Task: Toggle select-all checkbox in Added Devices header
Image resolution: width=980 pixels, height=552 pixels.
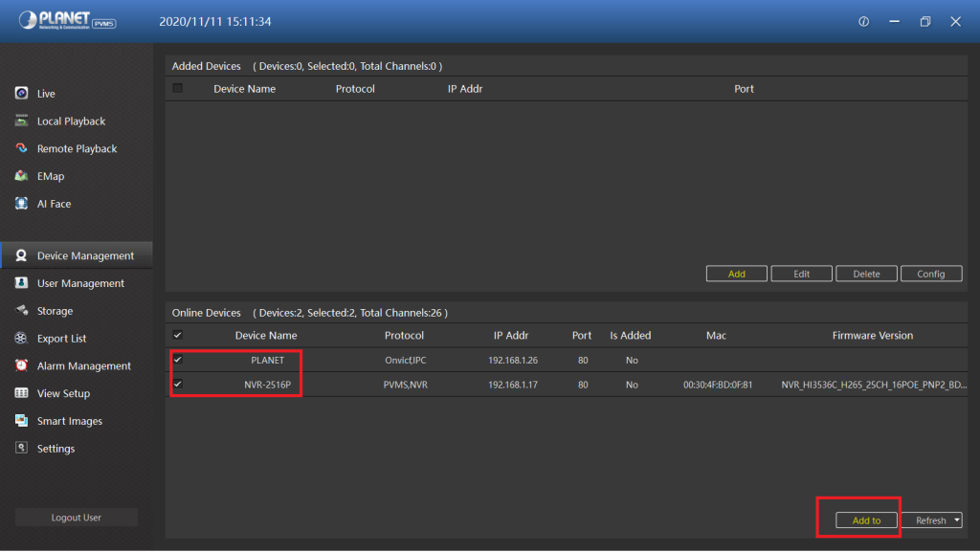Action: point(177,88)
